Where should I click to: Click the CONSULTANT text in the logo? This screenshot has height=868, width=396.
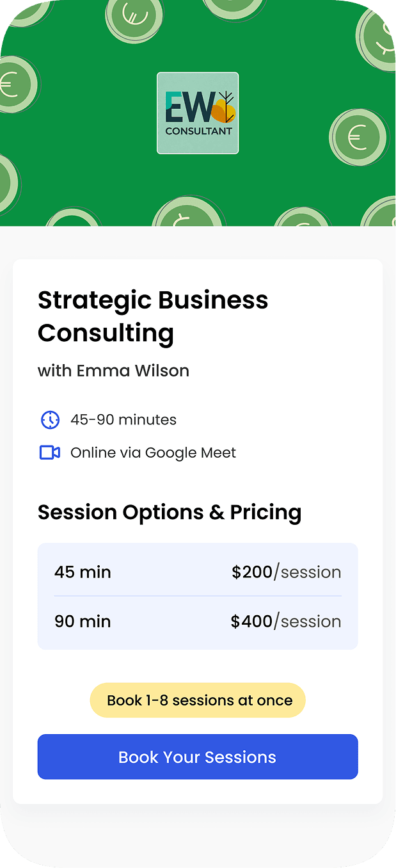click(x=198, y=132)
